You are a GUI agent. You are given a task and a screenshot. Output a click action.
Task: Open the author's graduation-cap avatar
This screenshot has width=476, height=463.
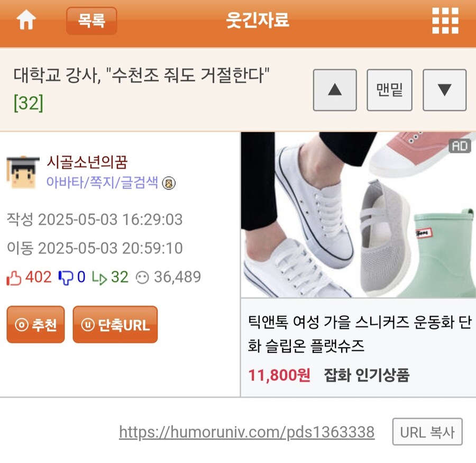click(x=23, y=173)
